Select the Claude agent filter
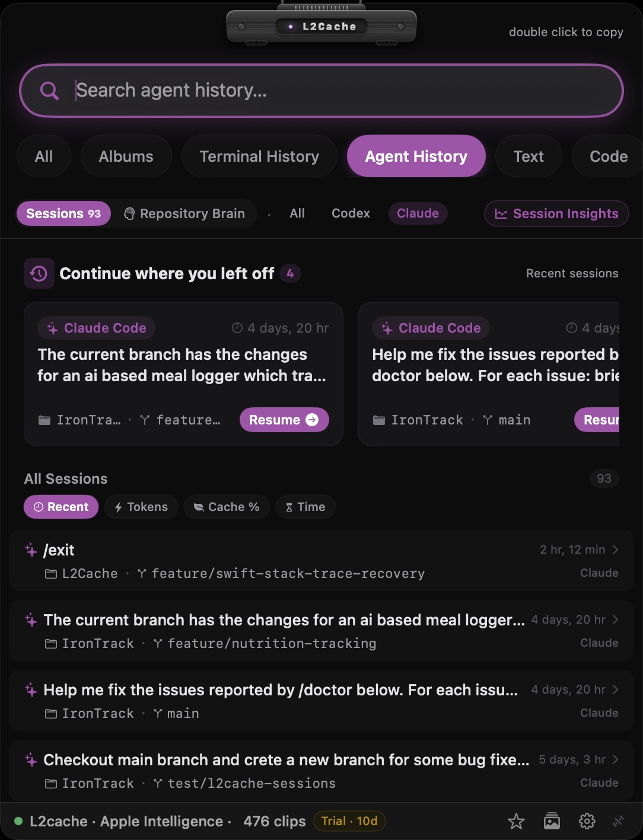The height and width of the screenshot is (840, 643). click(418, 213)
